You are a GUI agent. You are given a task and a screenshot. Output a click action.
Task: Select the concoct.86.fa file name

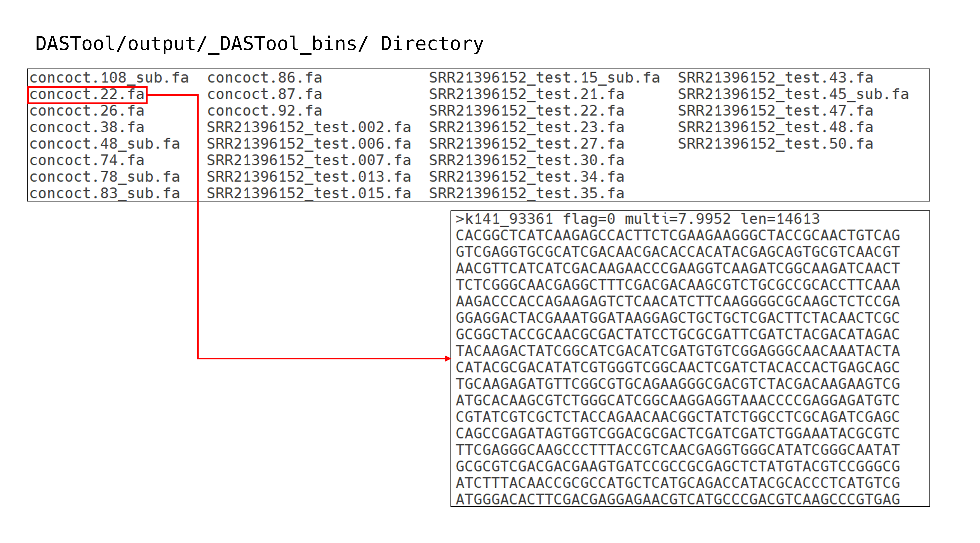click(264, 78)
